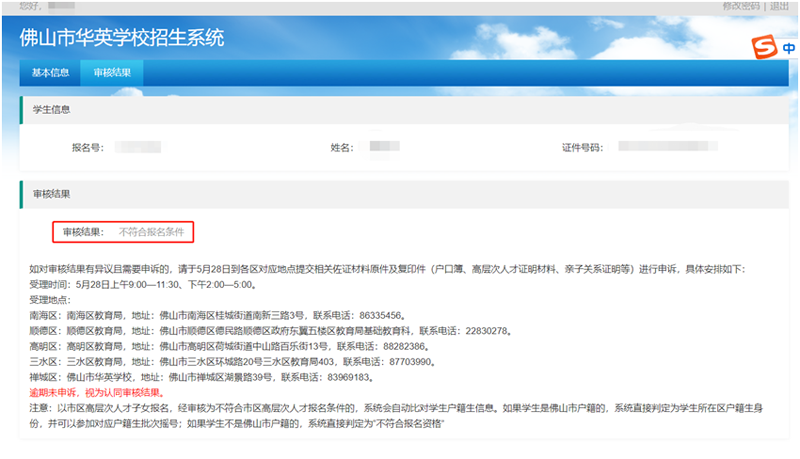Click the 不符合报名条件 result text
This screenshot has width=800, height=459.
click(x=151, y=232)
